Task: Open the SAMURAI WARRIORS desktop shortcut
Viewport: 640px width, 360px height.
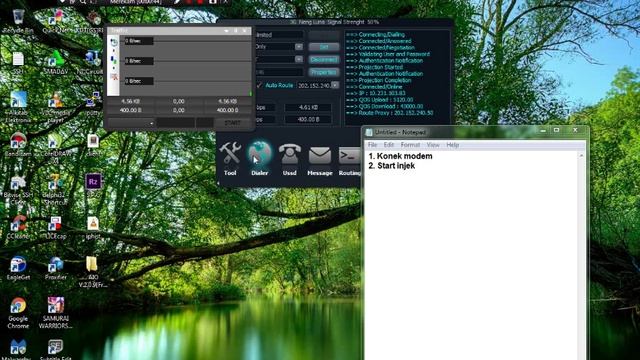Action: [56, 313]
